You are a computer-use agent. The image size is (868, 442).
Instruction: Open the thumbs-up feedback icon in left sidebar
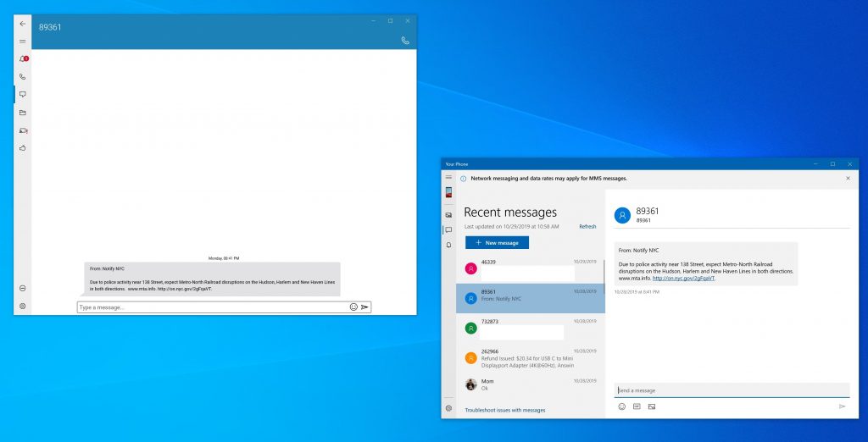tap(23, 148)
